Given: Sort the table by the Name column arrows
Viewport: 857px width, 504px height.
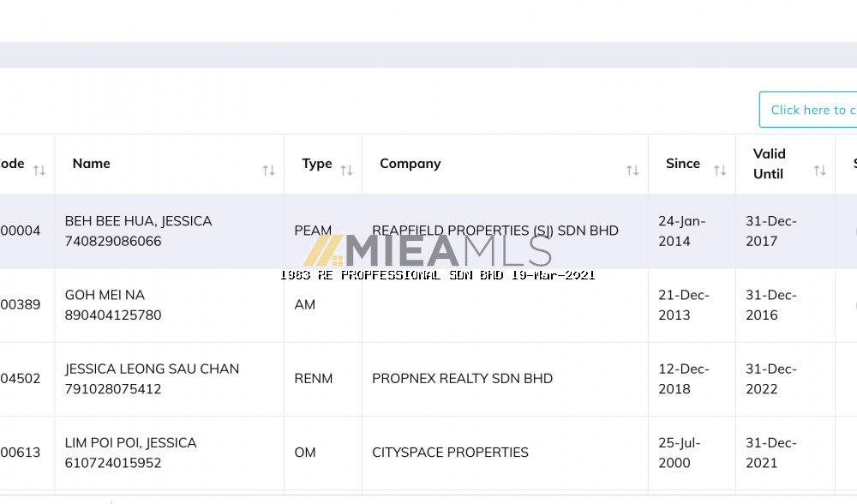Looking at the screenshot, I should tap(268, 171).
